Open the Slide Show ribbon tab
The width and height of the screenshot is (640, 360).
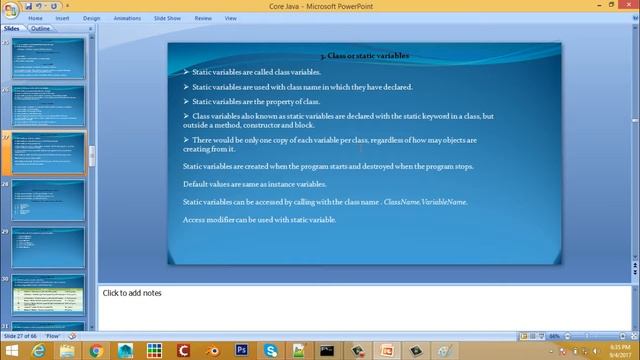[x=167, y=18]
